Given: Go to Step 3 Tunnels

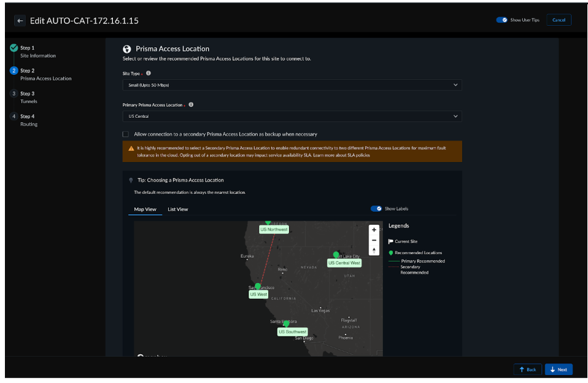Looking at the screenshot, I should [x=29, y=97].
